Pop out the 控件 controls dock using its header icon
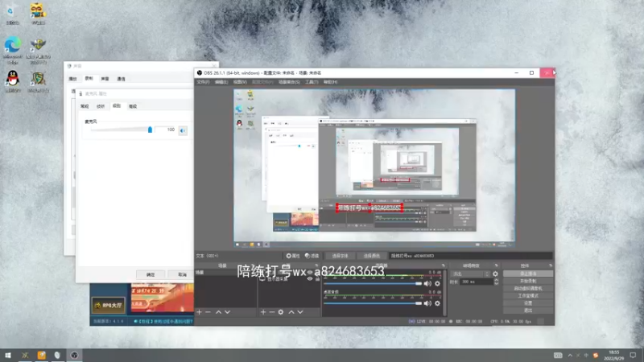This screenshot has width=644, height=362. (551, 265)
